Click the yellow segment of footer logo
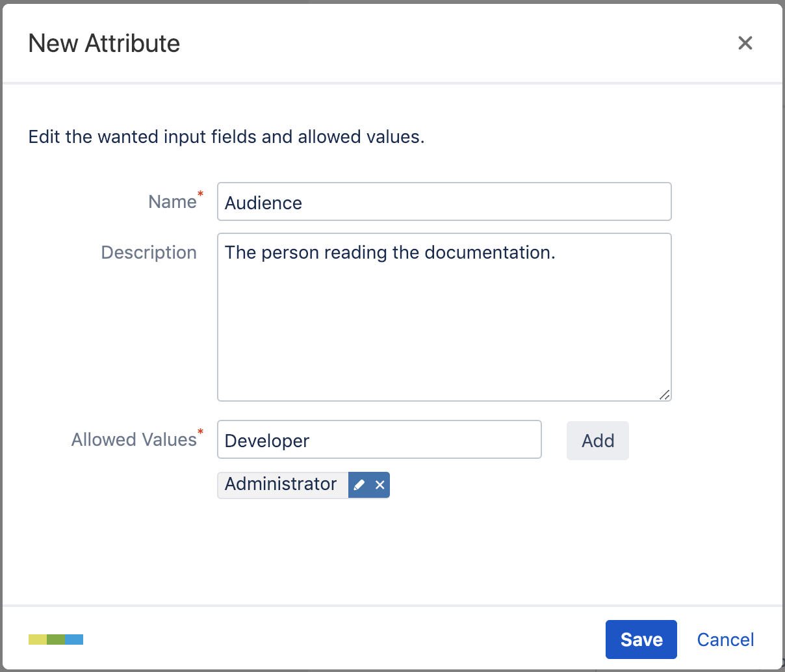Viewport: 785px width, 672px height. [x=38, y=640]
